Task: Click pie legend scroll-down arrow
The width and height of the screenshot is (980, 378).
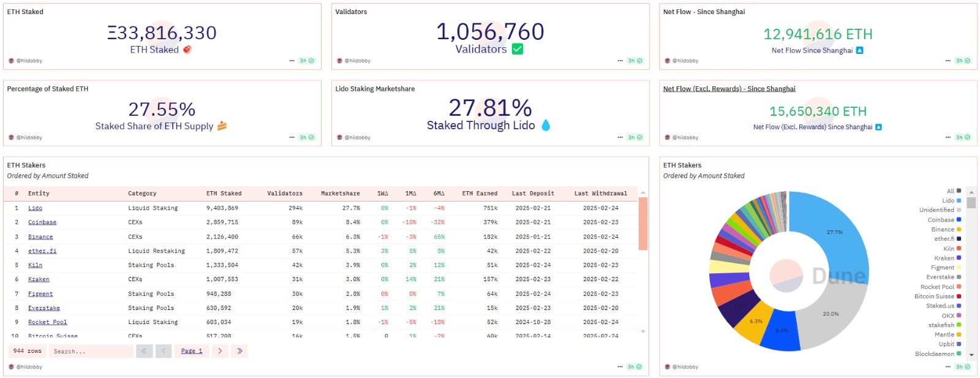Action: (971, 355)
